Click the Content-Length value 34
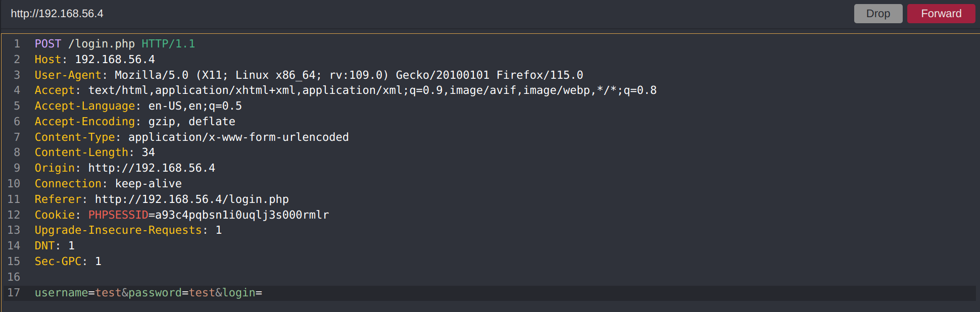This screenshot has width=980, height=312. 148,152
